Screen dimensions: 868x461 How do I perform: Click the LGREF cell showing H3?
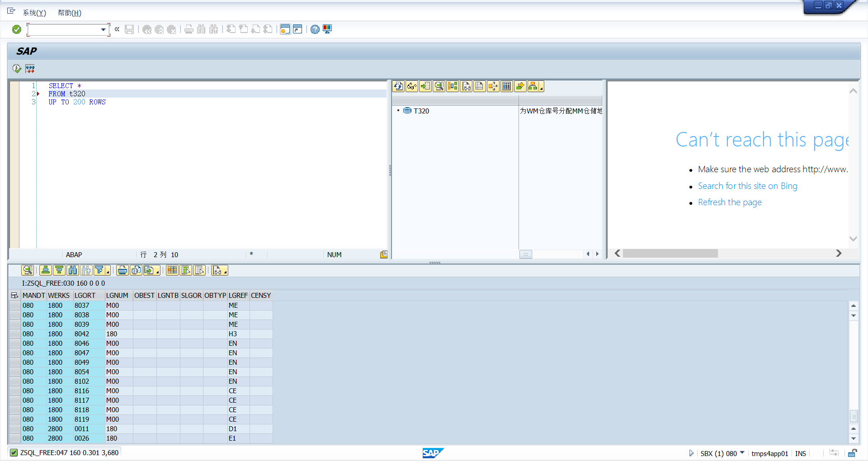[238, 334]
